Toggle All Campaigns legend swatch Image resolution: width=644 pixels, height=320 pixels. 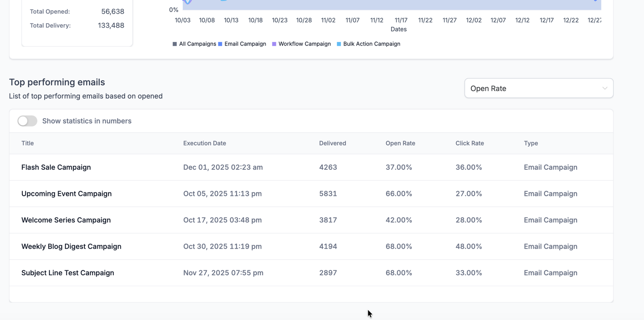tap(175, 44)
